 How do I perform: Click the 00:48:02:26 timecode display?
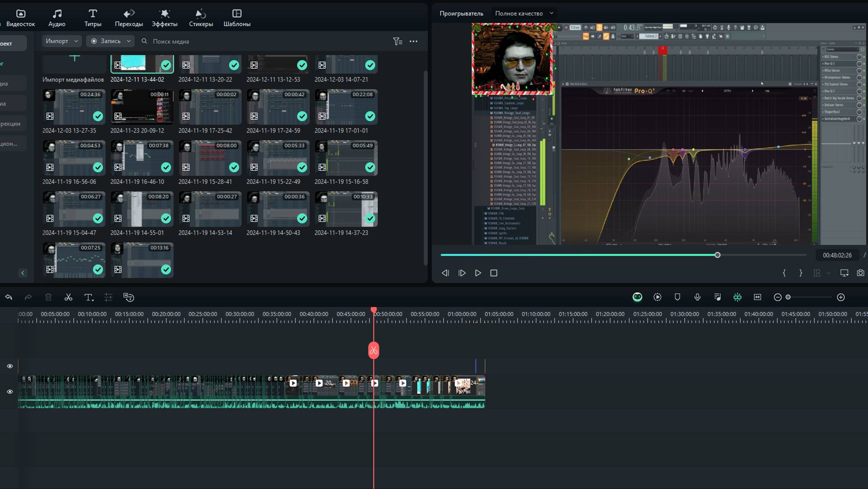837,255
